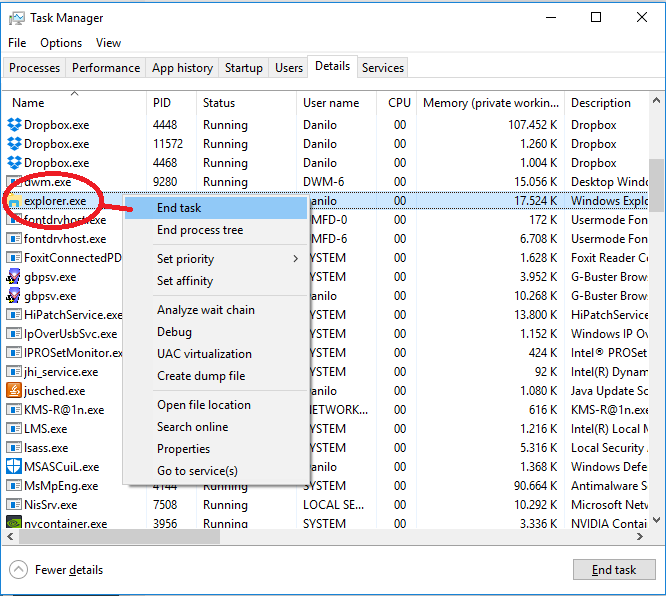
Task: Choose Debug from context menu
Action: click(x=216, y=332)
